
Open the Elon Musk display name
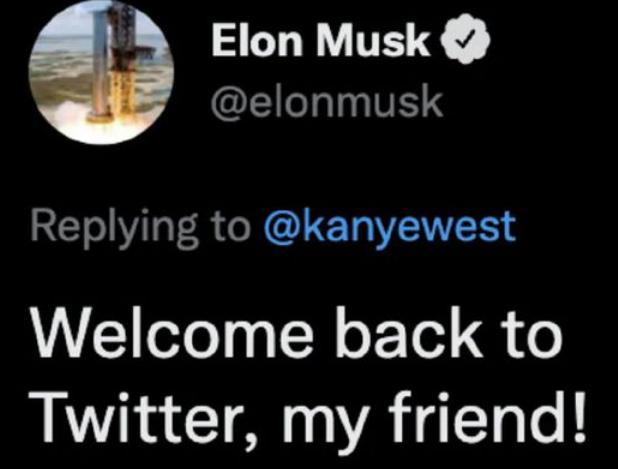pyautogui.click(x=321, y=40)
